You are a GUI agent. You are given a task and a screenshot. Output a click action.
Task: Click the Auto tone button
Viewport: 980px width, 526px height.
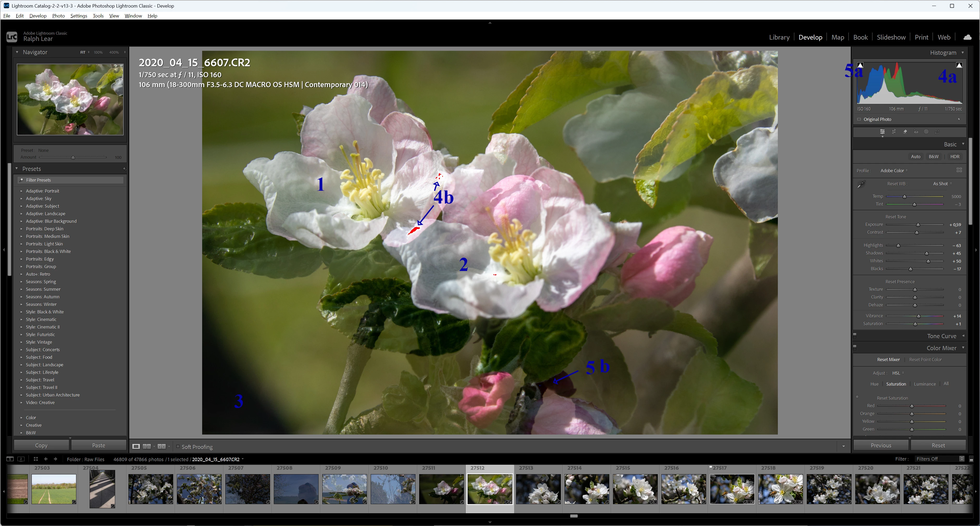[915, 156]
